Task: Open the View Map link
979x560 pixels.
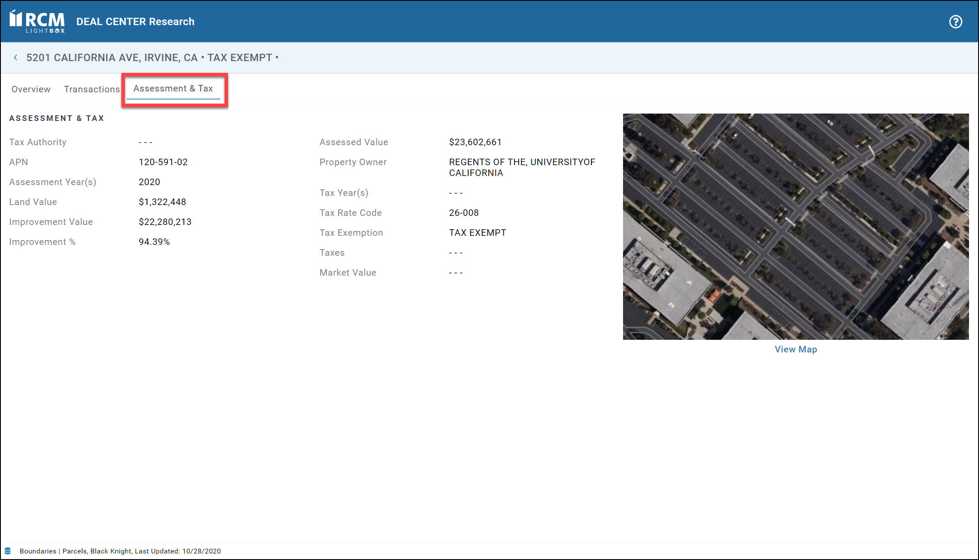Action: [796, 349]
